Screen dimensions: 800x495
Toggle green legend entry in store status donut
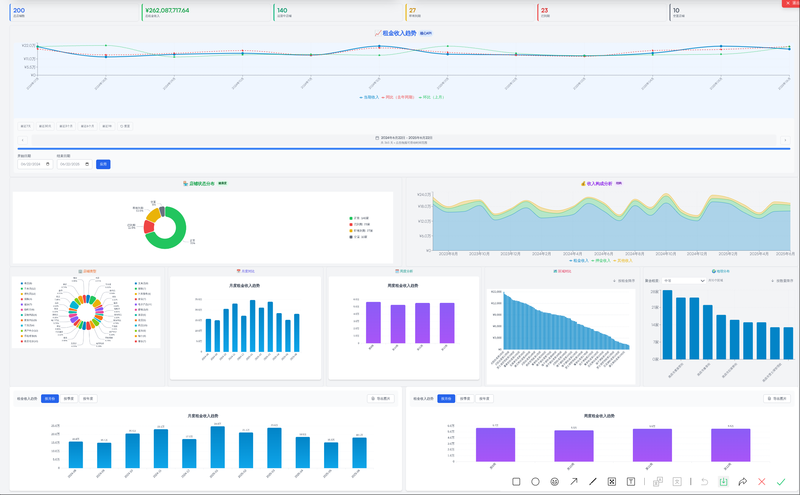pos(359,218)
